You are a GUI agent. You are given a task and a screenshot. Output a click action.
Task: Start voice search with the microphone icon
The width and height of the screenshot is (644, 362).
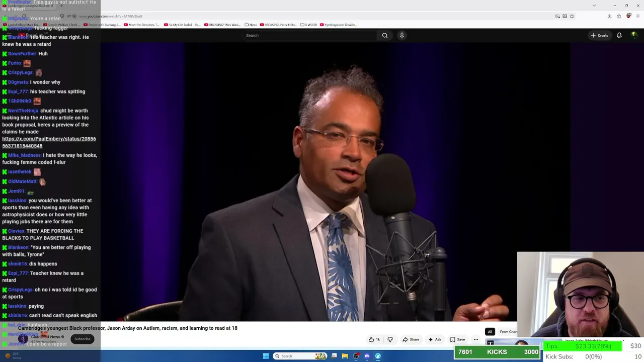(401, 35)
